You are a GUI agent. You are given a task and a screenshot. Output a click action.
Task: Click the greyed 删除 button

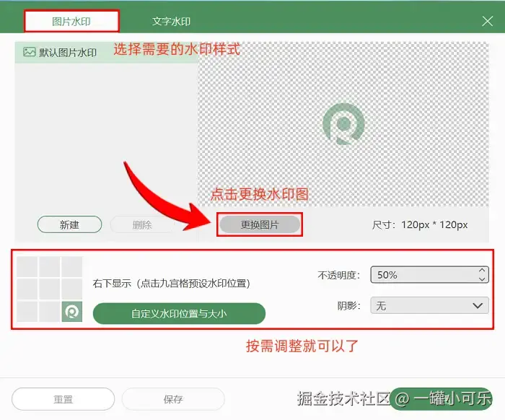(x=142, y=224)
